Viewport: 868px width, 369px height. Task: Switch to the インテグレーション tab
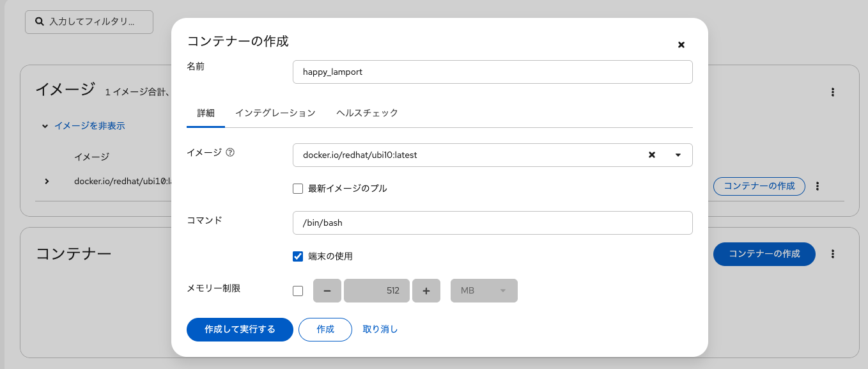tap(275, 113)
